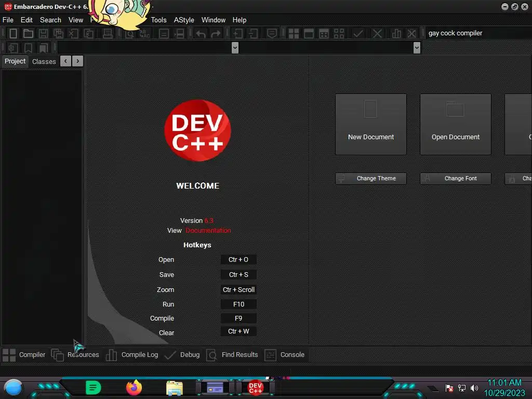Open the Find Results bottom tab

tap(232, 355)
